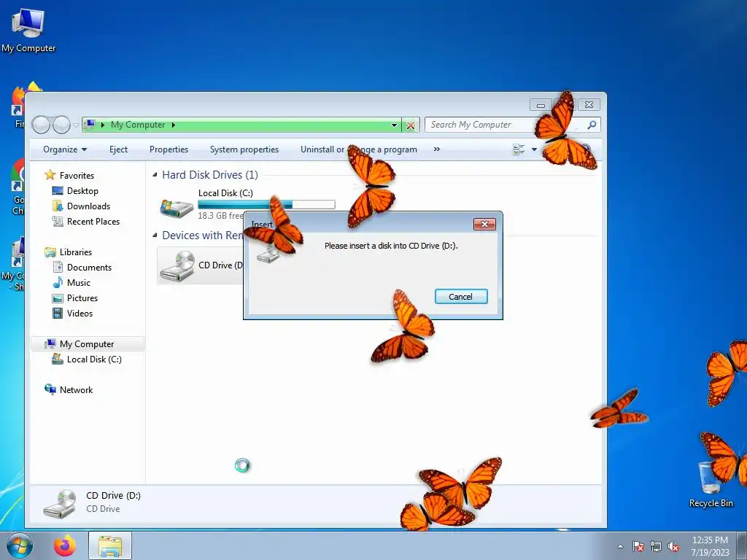Open the My Computer desktop icon
Viewport: 747px width, 560px height.
tap(28, 29)
